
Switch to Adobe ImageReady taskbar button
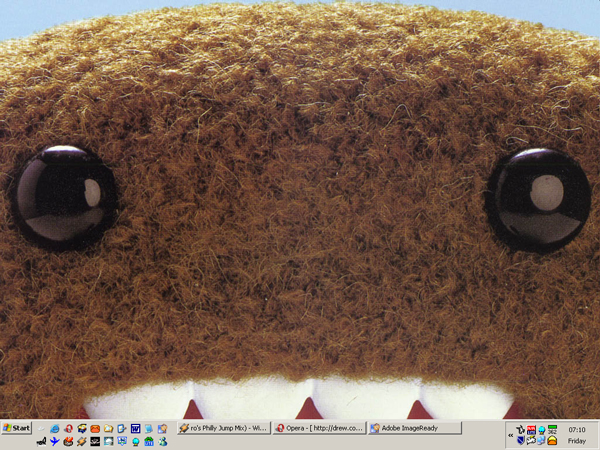415,428
